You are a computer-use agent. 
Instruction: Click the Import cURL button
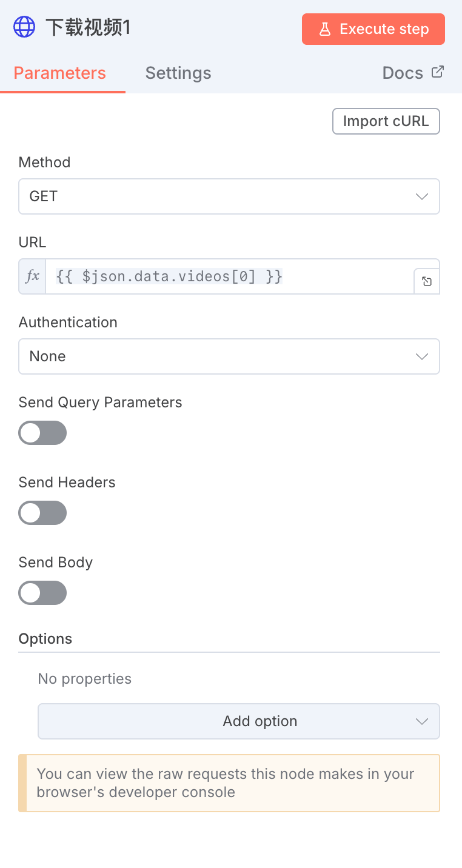tap(386, 121)
